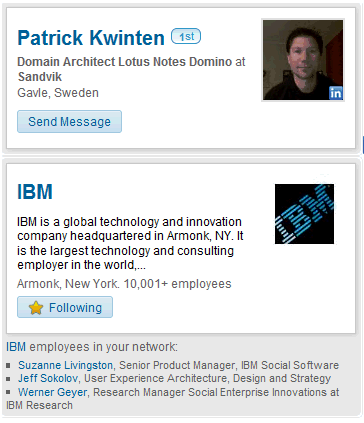Click the Armonk, New York 10,001+ employees line
The height and width of the screenshot is (423, 364).
click(124, 284)
